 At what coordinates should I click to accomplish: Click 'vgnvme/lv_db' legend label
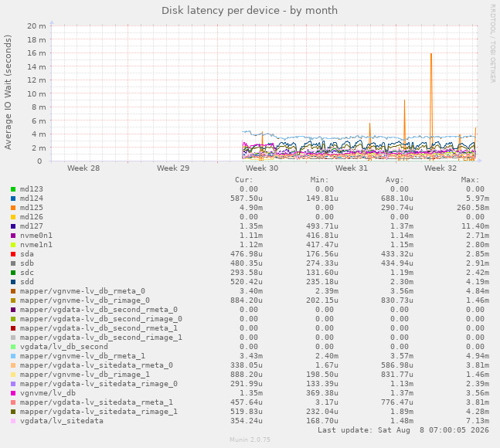(48, 393)
